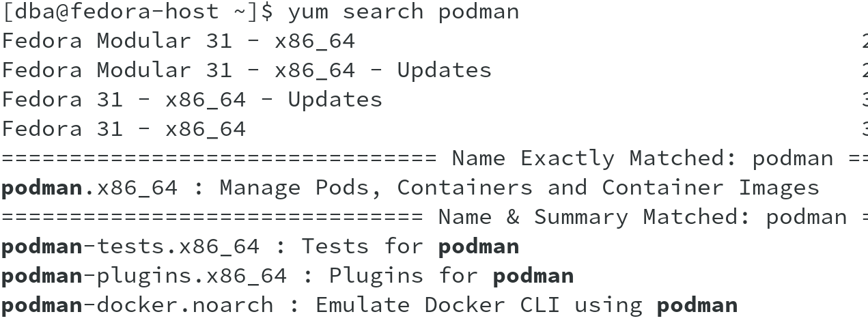Image resolution: width=868 pixels, height=325 pixels.
Task: Click the equals-sign divider before Name Exactly Matched
Action: [219, 158]
